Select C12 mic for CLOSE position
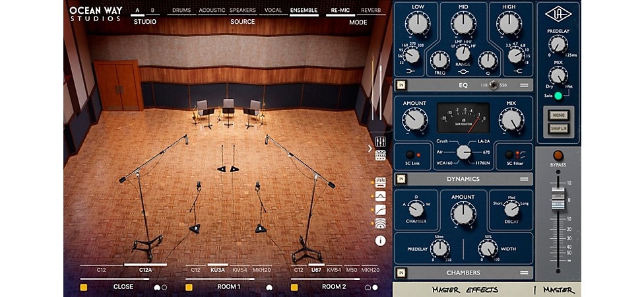 click(x=101, y=268)
